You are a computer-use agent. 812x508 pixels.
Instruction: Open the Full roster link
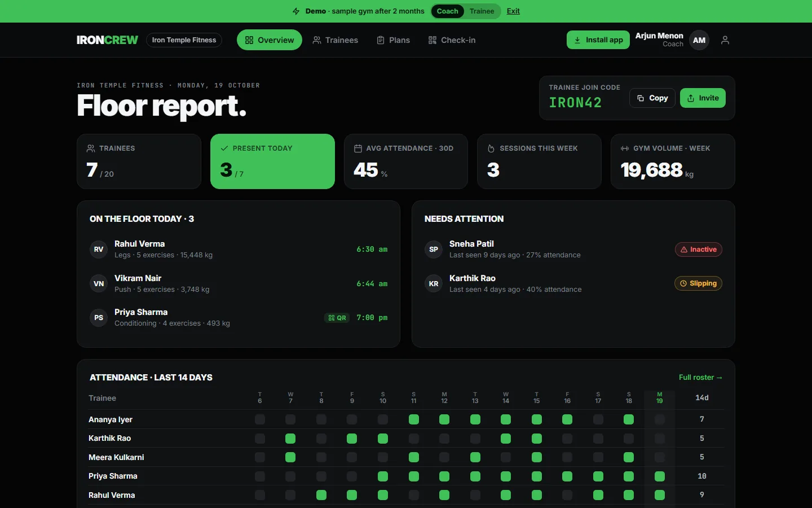pyautogui.click(x=700, y=378)
